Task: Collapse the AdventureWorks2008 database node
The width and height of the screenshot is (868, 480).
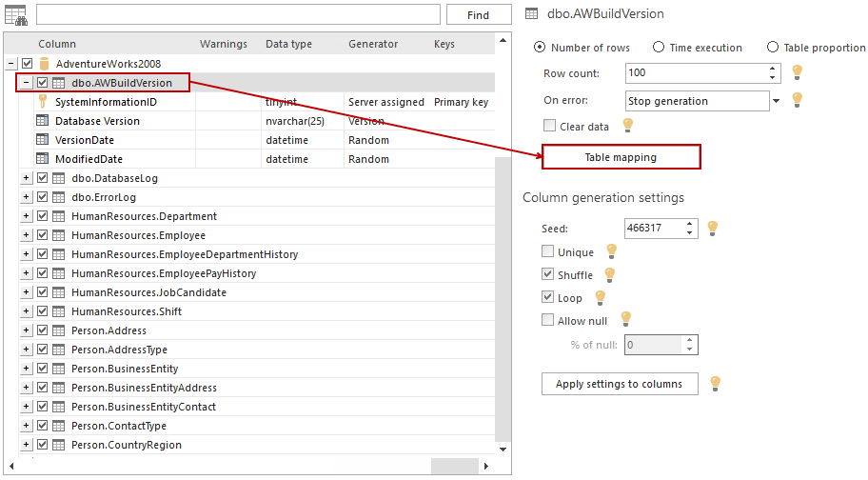Action: tap(10, 64)
